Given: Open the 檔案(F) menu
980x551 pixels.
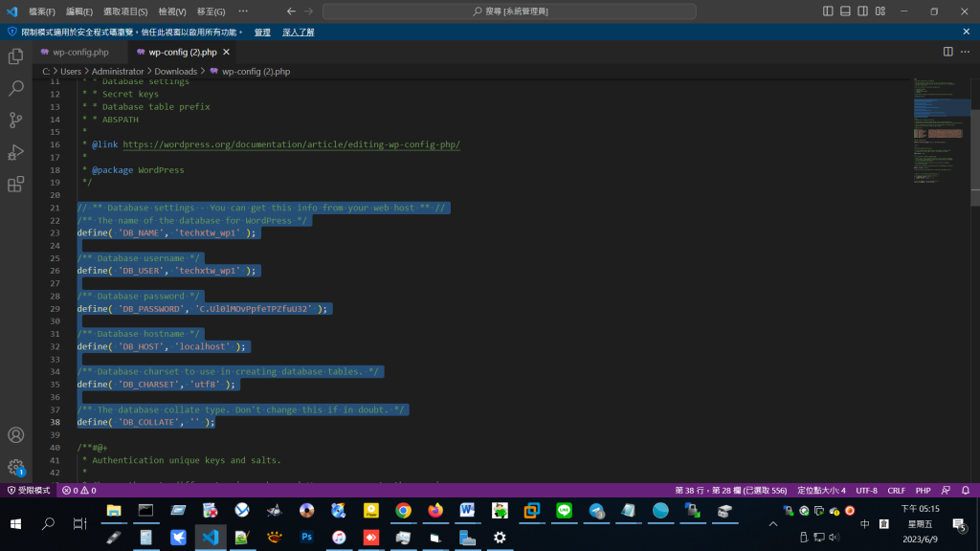Looking at the screenshot, I should pyautogui.click(x=42, y=11).
